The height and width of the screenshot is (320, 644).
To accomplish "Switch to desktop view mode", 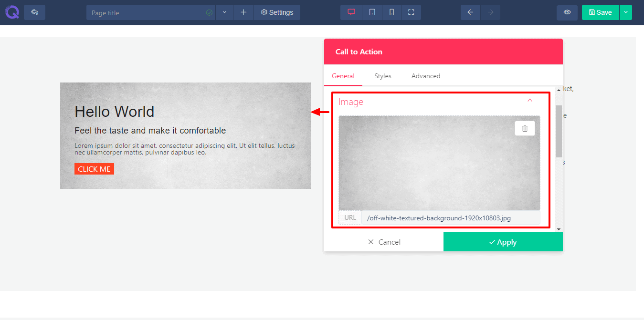I will pyautogui.click(x=351, y=12).
